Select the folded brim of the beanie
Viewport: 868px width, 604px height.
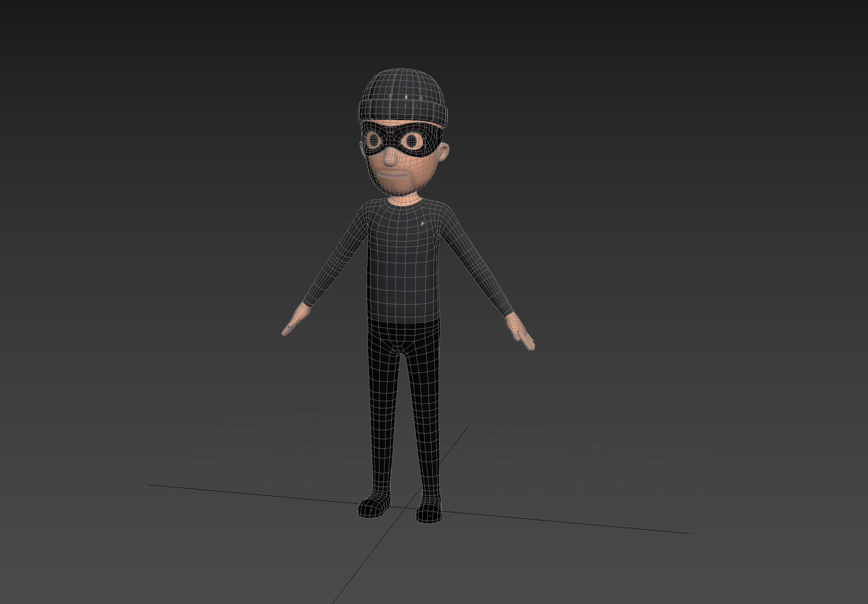point(403,112)
